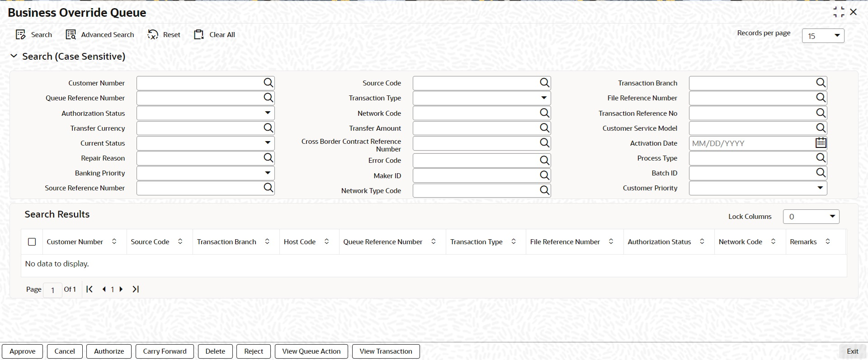Open Maker ID lookup
This screenshot has height=360, width=868.
click(x=545, y=175)
